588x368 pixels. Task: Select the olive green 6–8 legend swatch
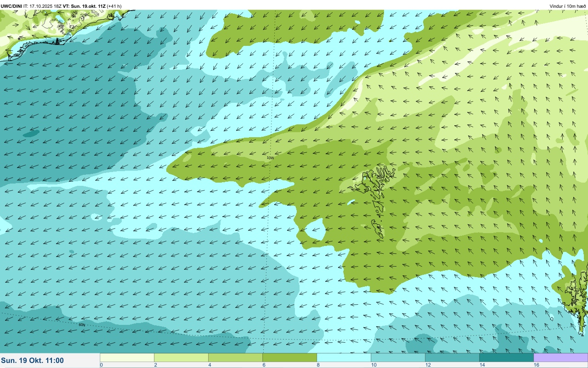[289, 357]
